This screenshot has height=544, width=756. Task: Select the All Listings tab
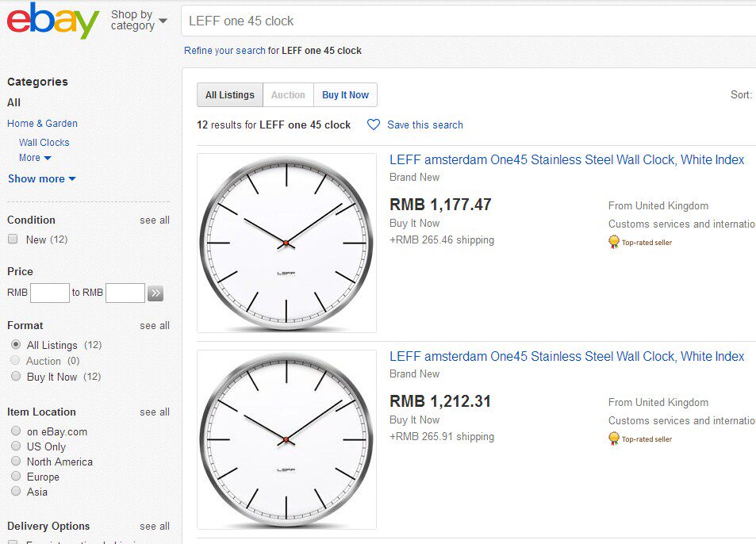point(230,95)
